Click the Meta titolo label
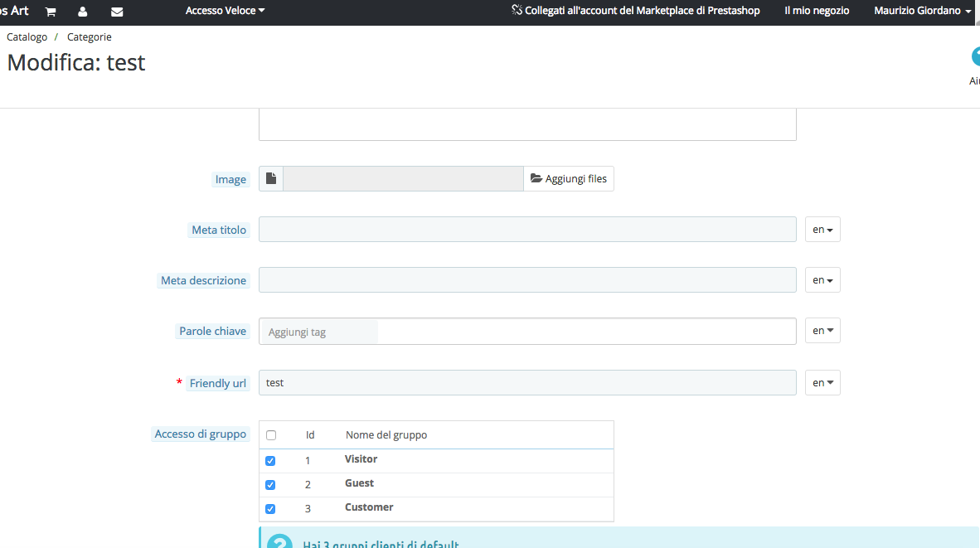This screenshot has width=980, height=548. coord(219,230)
